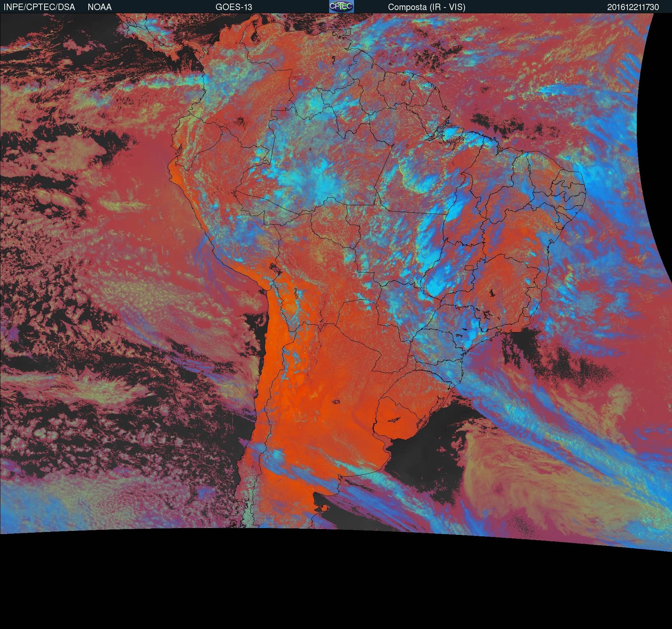Click the INPE/CPTEC/DSA header label
The height and width of the screenshot is (629, 672).
pos(39,7)
